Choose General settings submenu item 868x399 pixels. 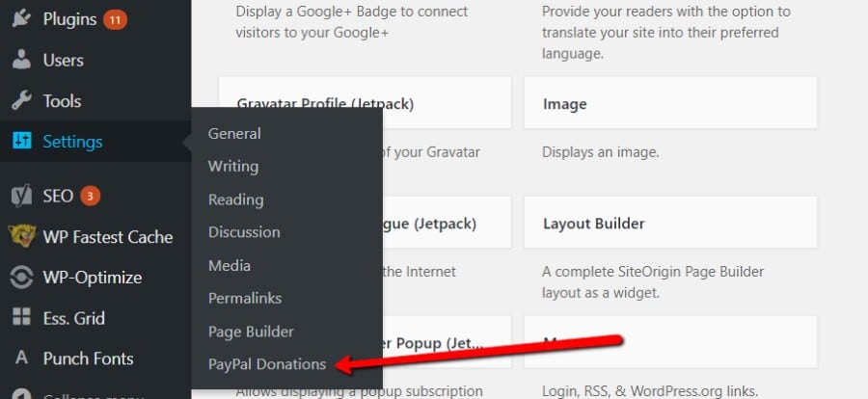[234, 133]
